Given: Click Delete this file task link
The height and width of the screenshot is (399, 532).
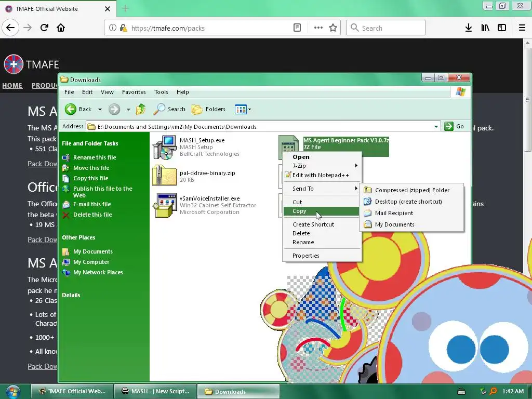Looking at the screenshot, I should (92, 215).
